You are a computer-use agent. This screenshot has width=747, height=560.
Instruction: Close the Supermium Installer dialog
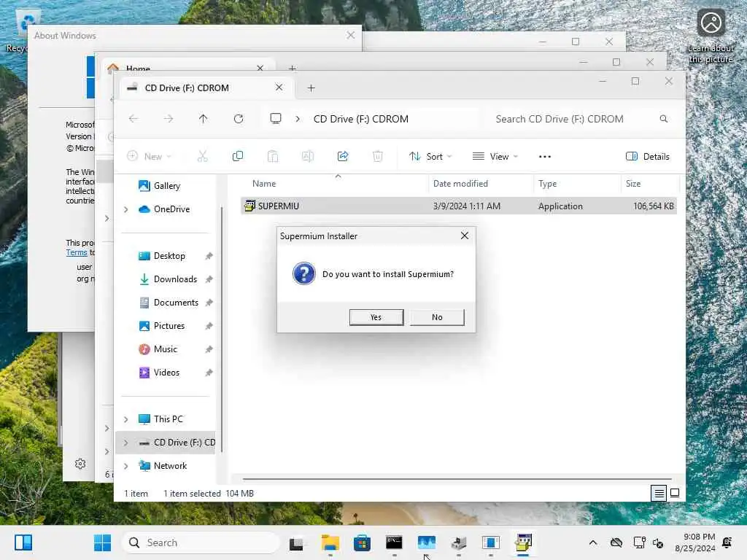coord(465,236)
